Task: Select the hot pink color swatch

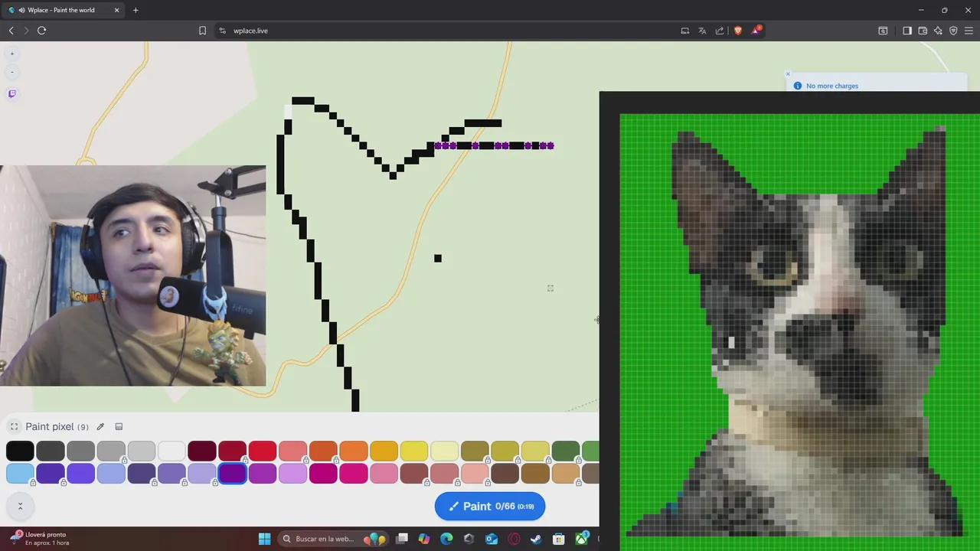Action: click(x=353, y=474)
